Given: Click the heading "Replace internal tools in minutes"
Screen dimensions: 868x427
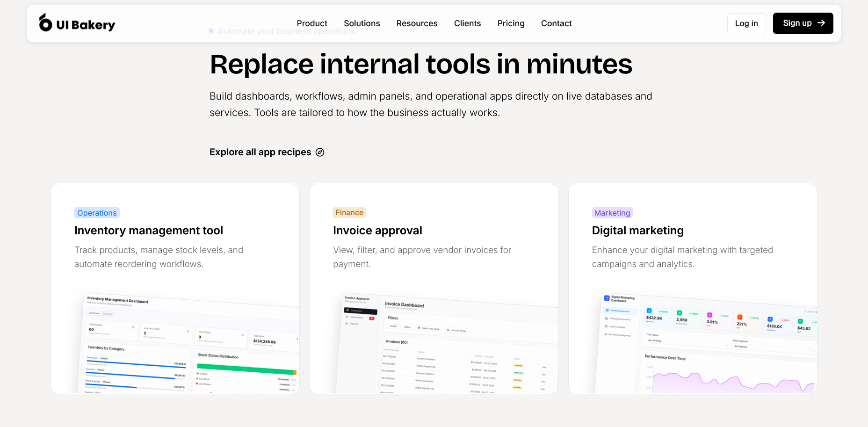Looking at the screenshot, I should (421, 64).
